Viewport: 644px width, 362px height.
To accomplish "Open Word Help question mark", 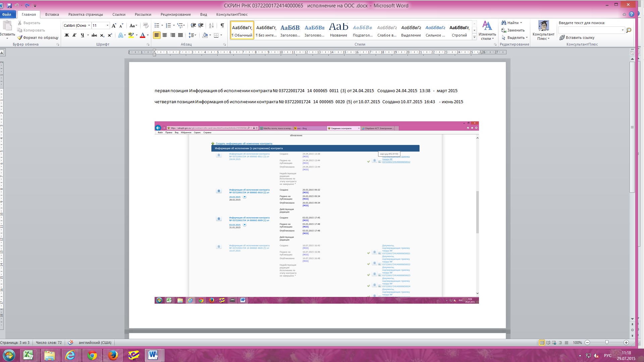I will tap(632, 14).
